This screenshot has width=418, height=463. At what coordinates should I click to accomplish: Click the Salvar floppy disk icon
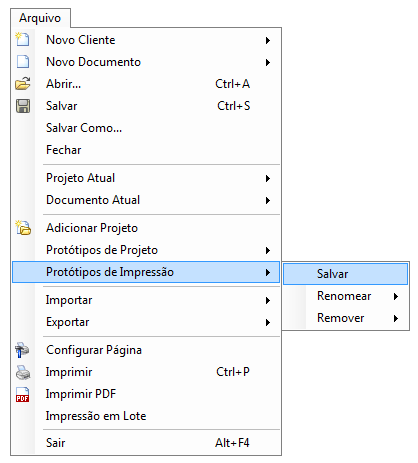(23, 106)
